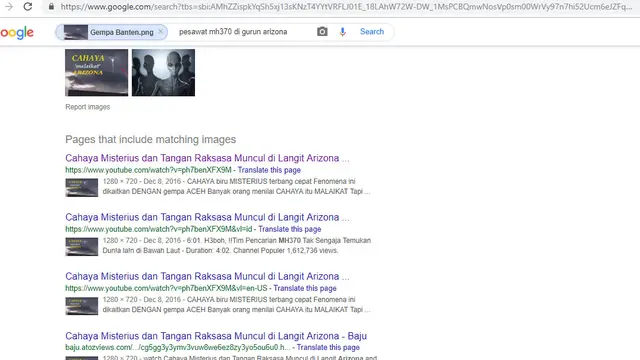Open search by image camera icon
This screenshot has width=640, height=360.
(x=322, y=31)
